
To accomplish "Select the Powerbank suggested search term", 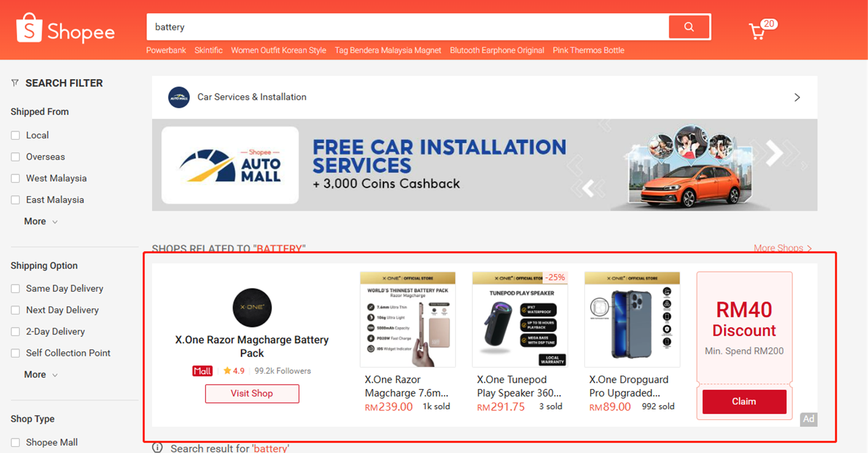I will 166,50.
